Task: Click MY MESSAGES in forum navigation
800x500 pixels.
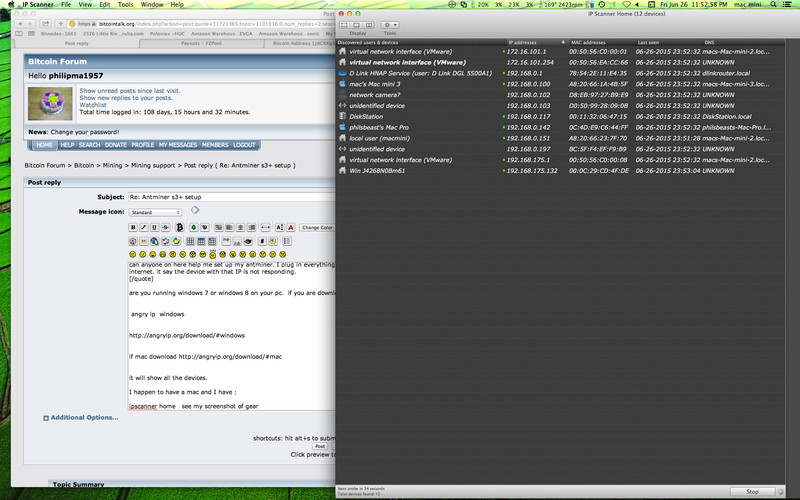Action: point(178,145)
